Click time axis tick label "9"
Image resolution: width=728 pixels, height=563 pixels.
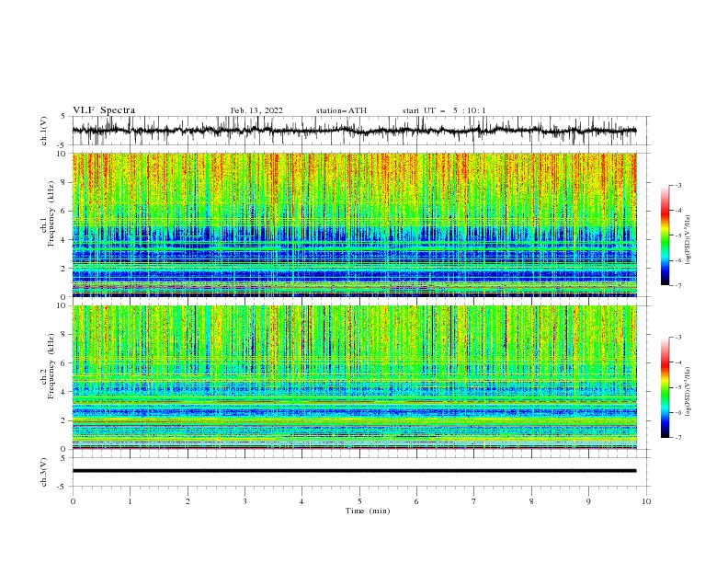[588, 501]
